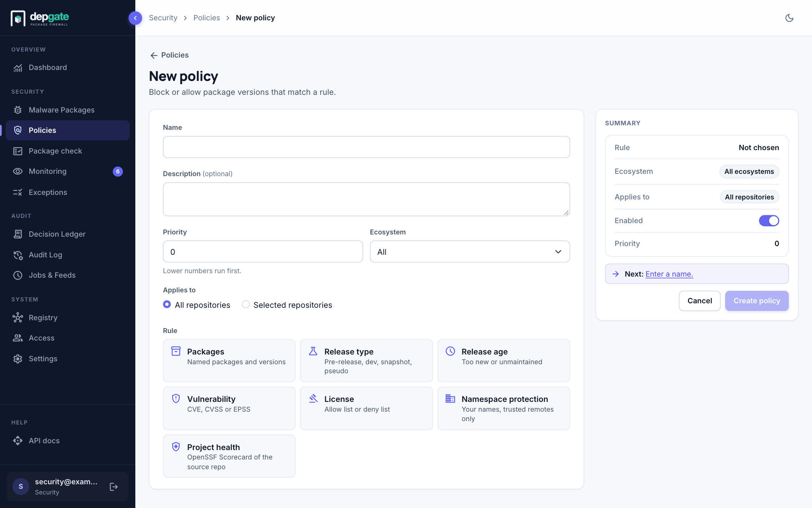Click into the Priority number field
The image size is (812, 508).
coord(263,252)
